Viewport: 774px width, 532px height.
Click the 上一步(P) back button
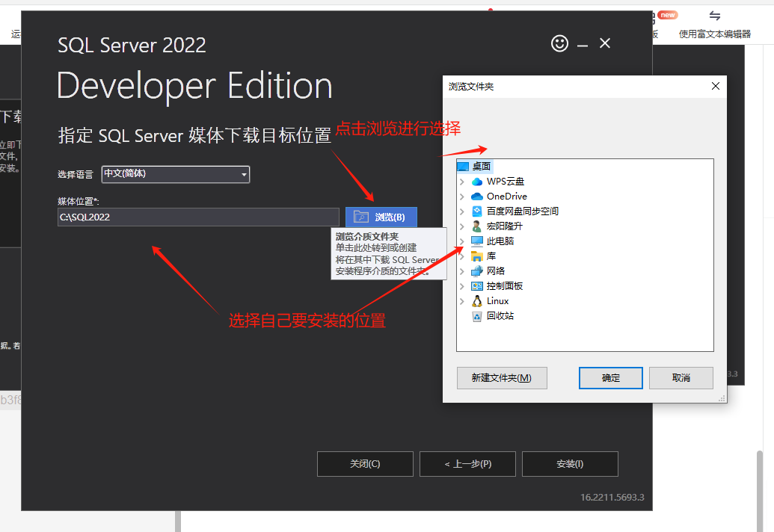click(x=467, y=464)
